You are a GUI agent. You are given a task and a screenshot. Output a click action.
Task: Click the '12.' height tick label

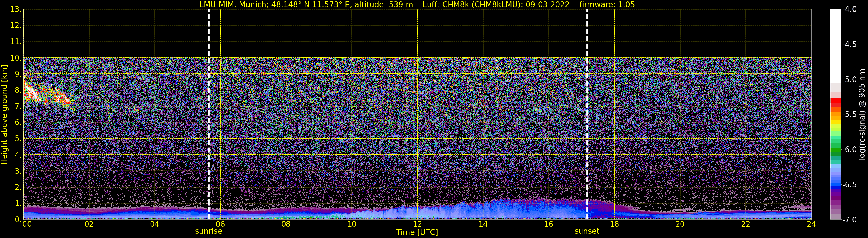click(16, 26)
